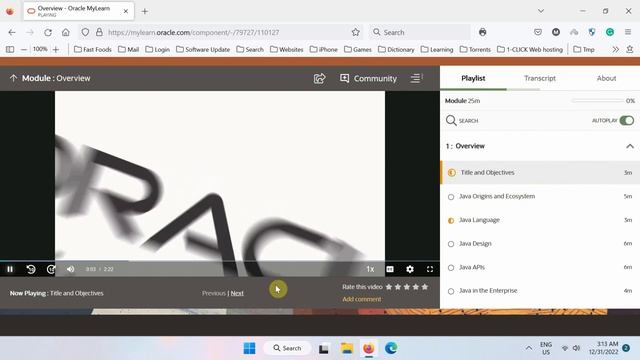The image size is (640, 360).
Task: Change the 1x playback speed
Action: click(x=370, y=269)
